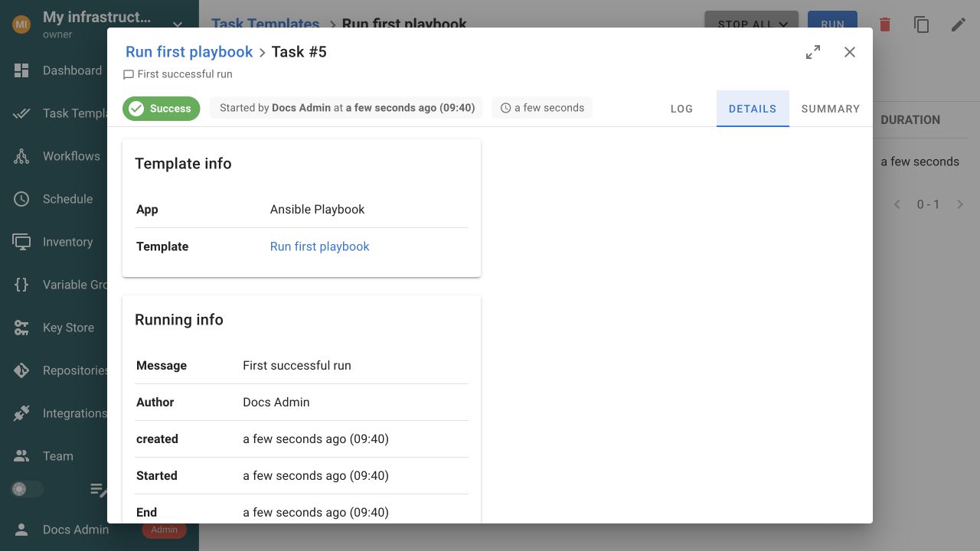Click the 'First successful run' subtitle under title
This screenshot has height=551, width=980.
pos(185,74)
